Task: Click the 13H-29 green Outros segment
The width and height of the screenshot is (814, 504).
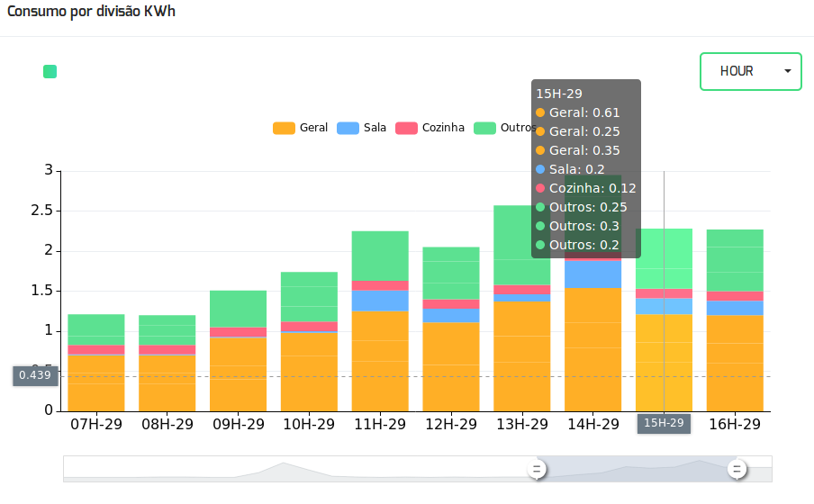Action: click(521, 245)
